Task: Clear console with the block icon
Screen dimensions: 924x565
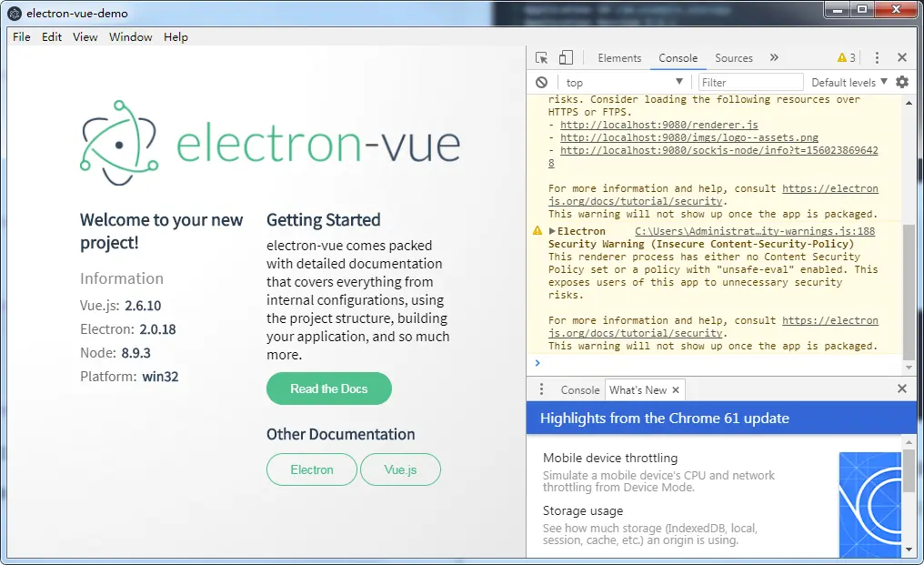Action: coord(541,83)
